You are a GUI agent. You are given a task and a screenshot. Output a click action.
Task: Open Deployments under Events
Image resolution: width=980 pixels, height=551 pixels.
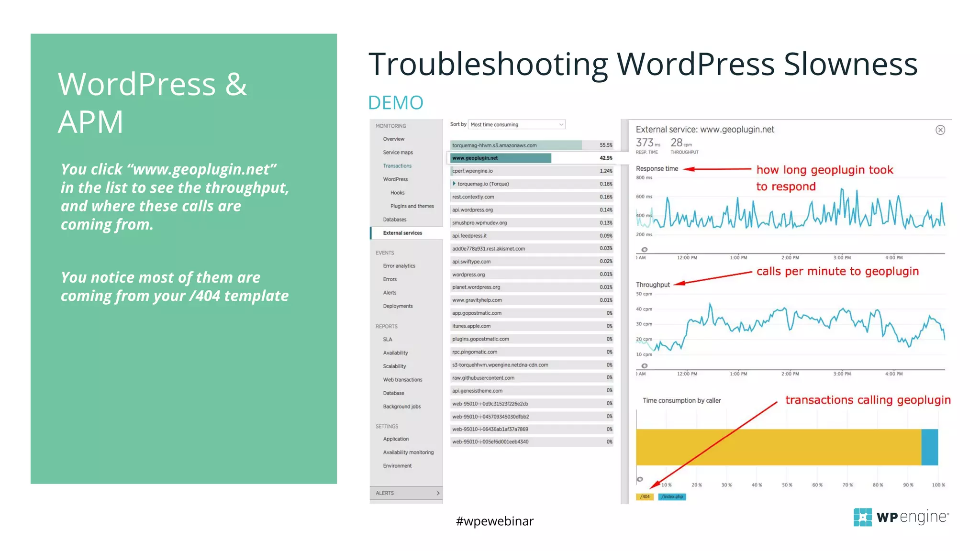[x=398, y=306]
